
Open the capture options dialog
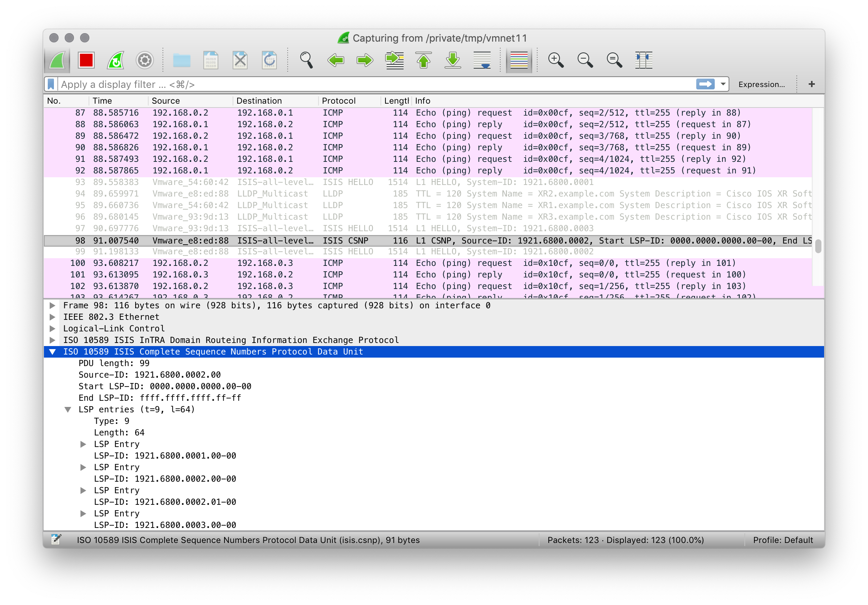coord(144,60)
